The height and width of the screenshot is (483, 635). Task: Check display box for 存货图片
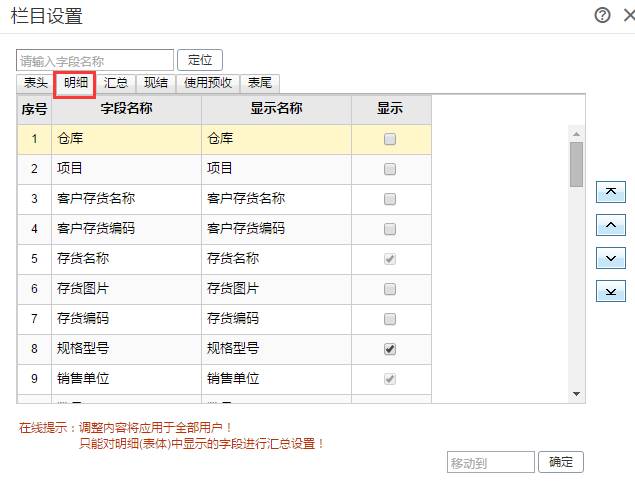click(390, 289)
